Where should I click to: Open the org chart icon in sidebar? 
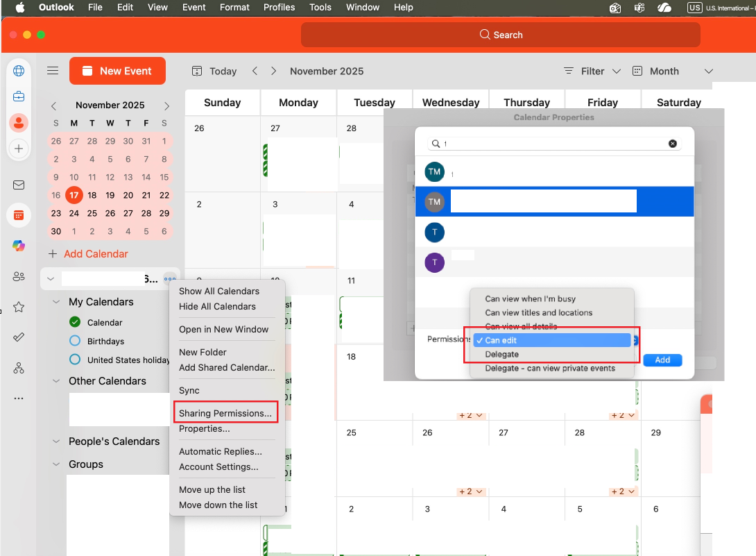19,369
